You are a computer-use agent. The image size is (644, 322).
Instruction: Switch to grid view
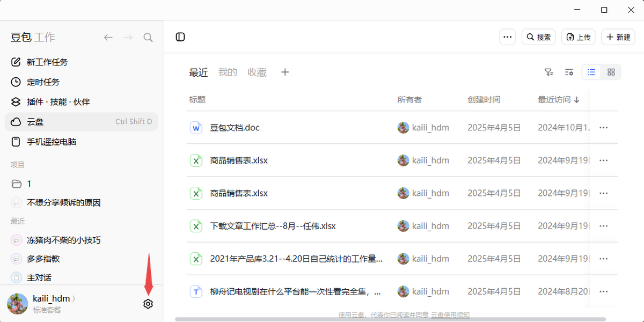click(x=611, y=72)
